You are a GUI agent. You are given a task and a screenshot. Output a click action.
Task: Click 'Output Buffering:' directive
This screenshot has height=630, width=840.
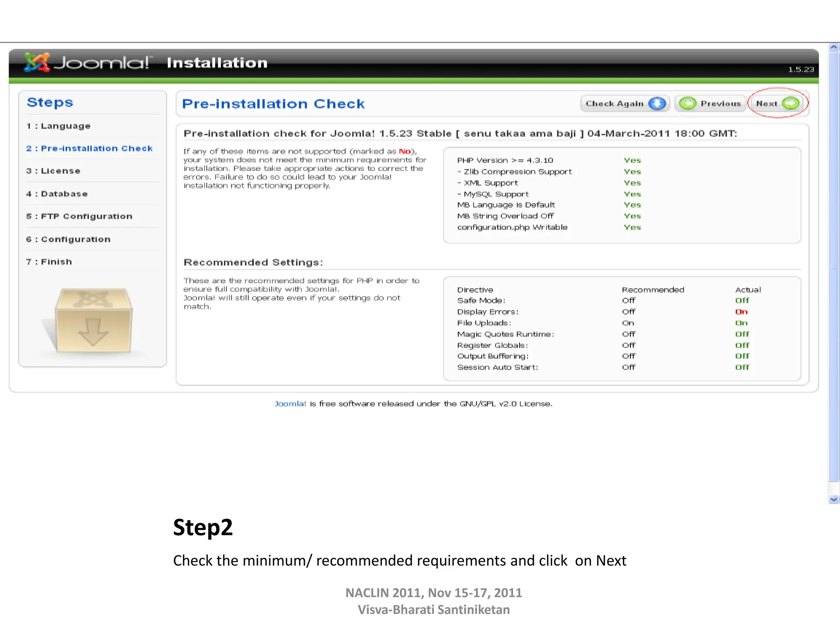pos(493,356)
